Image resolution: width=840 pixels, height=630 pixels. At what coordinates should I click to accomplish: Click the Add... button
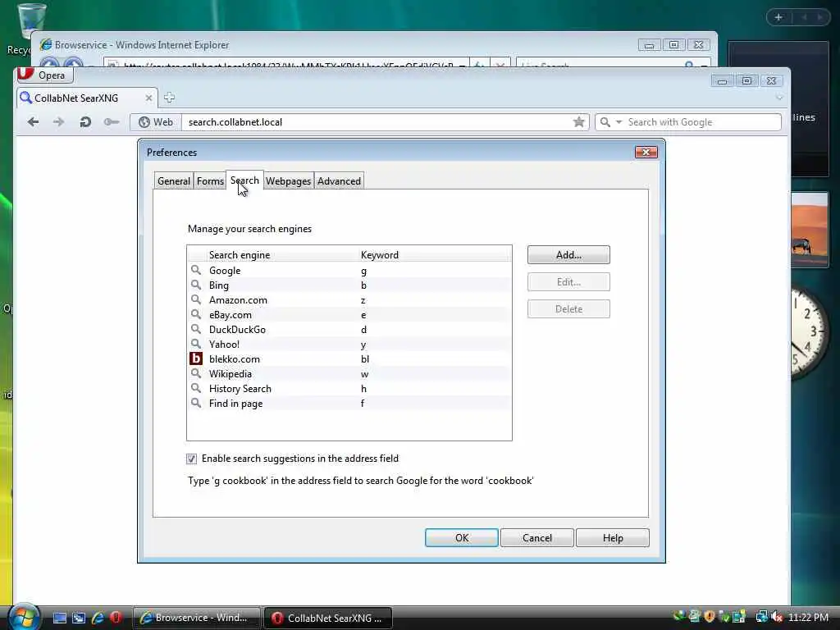pyautogui.click(x=568, y=255)
